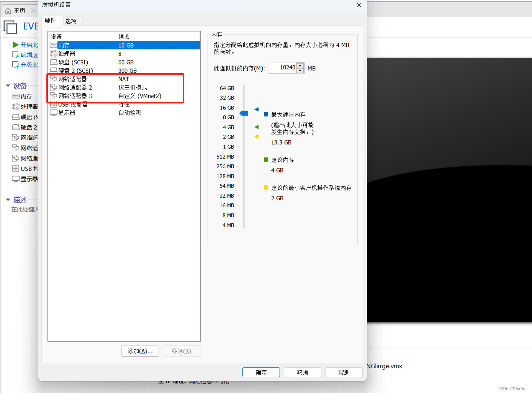This screenshot has width=532, height=393.
Task: Click the 仅主机模式 summary cell
Action: pyautogui.click(x=133, y=88)
